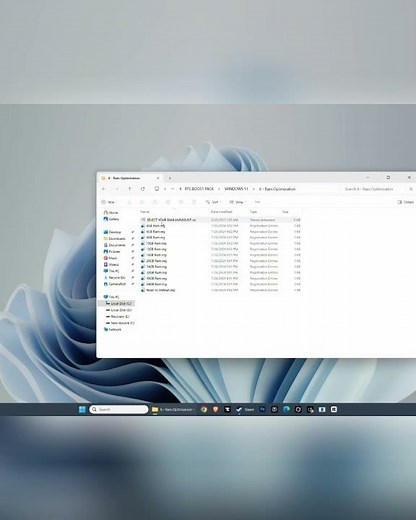Select New Volume (F:) in sidebar
The width and height of the screenshot is (416, 520).
point(120,323)
